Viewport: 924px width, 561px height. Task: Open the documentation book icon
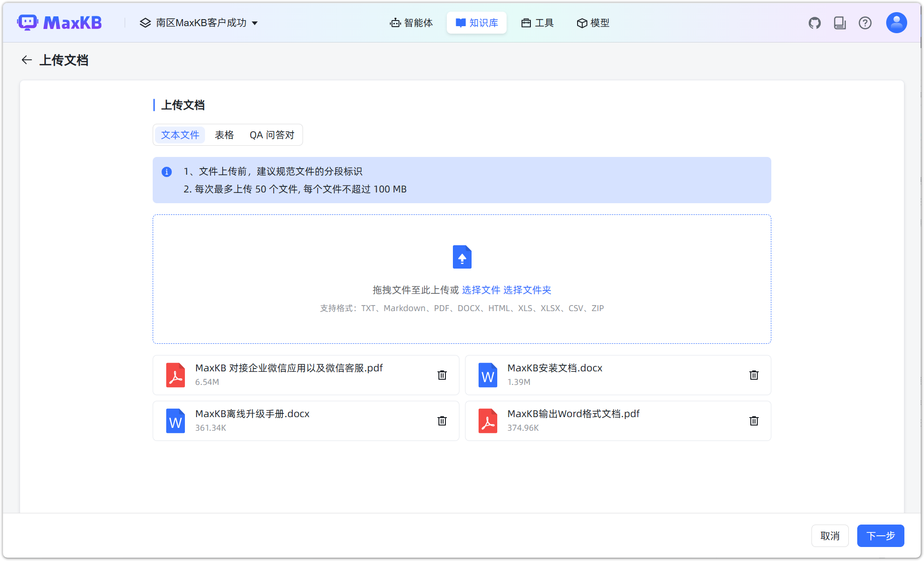840,23
